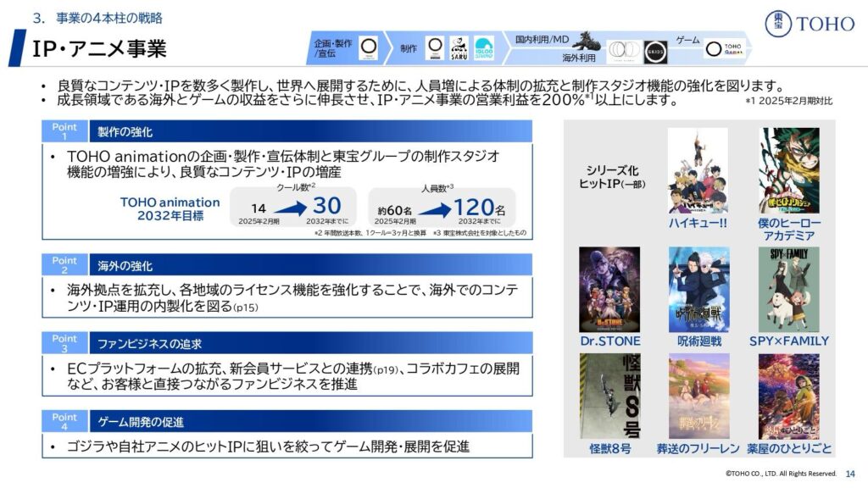Click the Point 1 badge

tap(64, 131)
